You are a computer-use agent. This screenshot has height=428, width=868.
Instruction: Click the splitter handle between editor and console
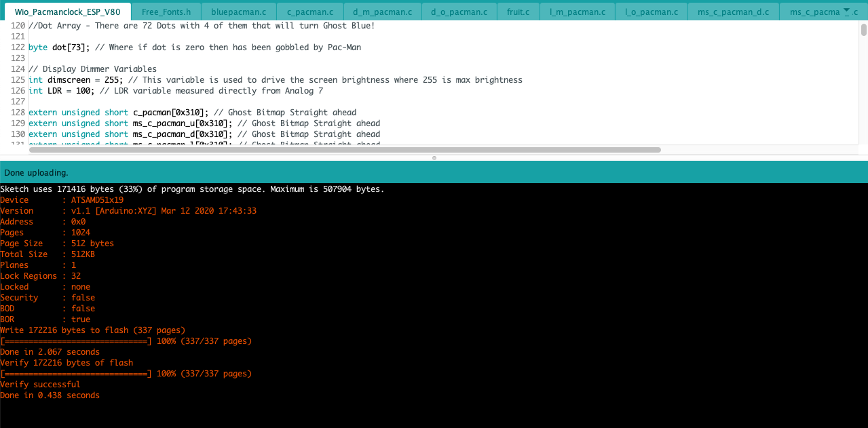click(x=434, y=158)
